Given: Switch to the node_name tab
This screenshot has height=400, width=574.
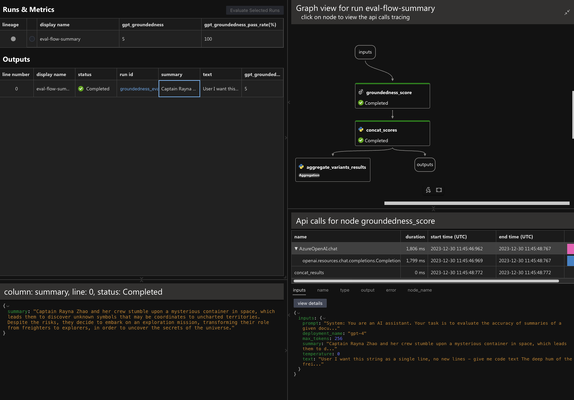Looking at the screenshot, I should point(420,290).
